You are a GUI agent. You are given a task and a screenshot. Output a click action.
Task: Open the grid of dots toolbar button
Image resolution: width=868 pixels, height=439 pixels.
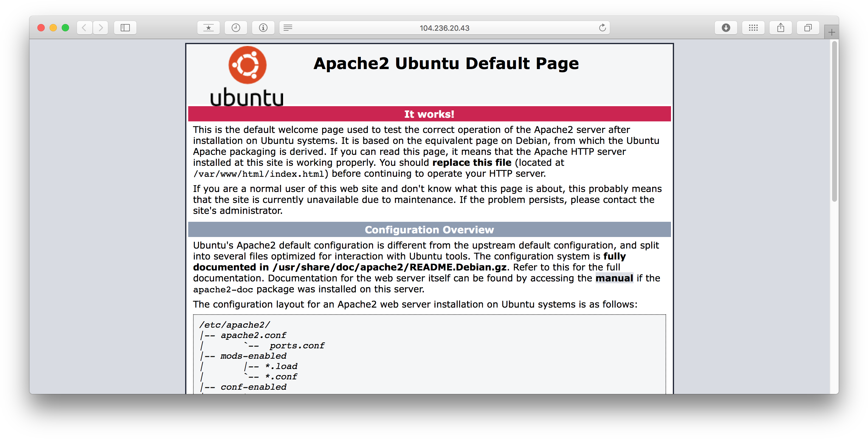[x=753, y=28]
